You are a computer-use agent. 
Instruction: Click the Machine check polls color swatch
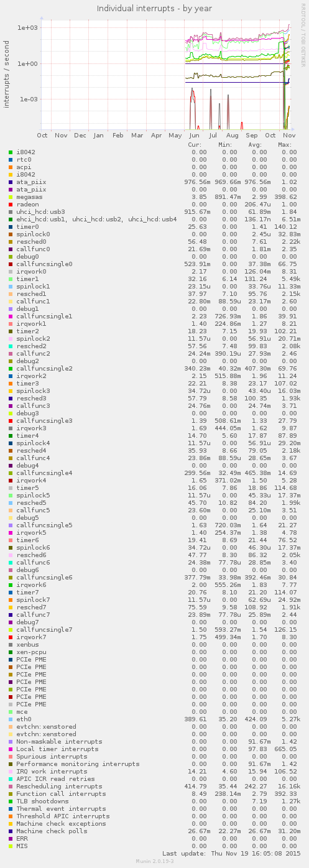click(11, 831)
